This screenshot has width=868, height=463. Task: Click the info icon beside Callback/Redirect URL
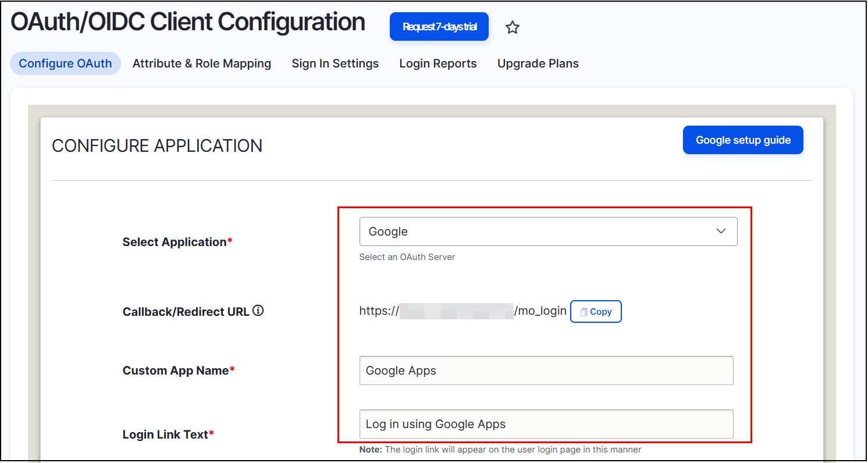pyautogui.click(x=258, y=311)
